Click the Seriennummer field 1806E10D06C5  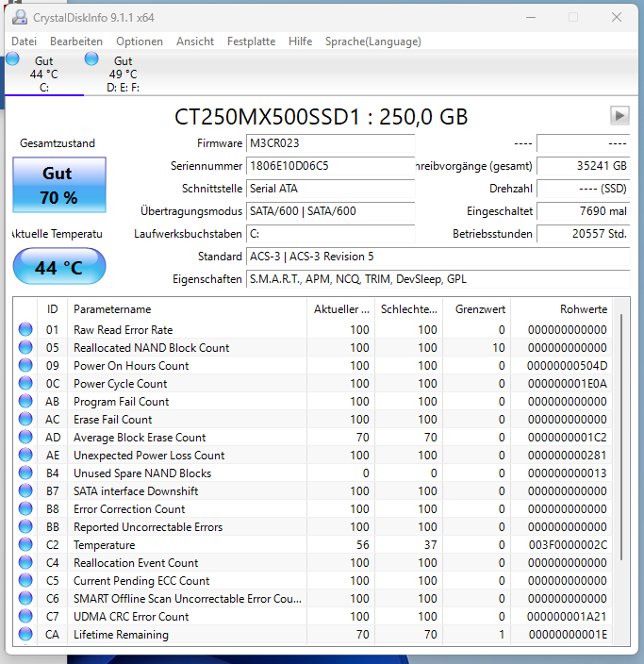pyautogui.click(x=330, y=166)
